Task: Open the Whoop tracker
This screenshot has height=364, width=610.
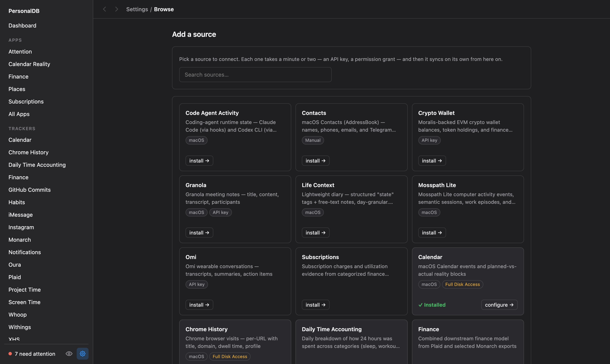Action: [17, 315]
